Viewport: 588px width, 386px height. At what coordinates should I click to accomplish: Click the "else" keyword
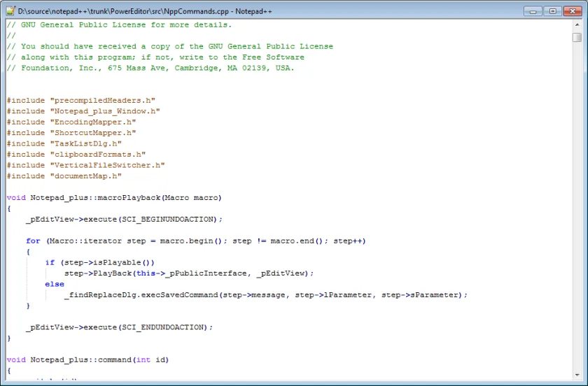[55, 285]
